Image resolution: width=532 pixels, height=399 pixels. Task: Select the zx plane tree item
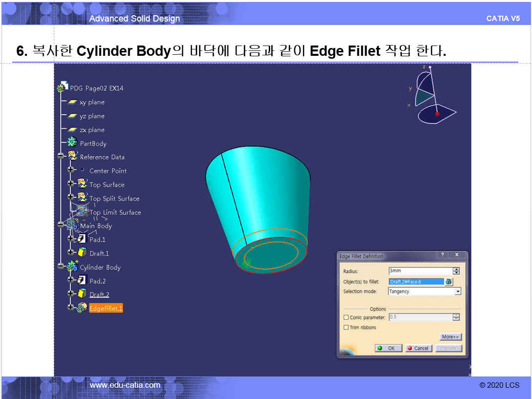pos(92,130)
